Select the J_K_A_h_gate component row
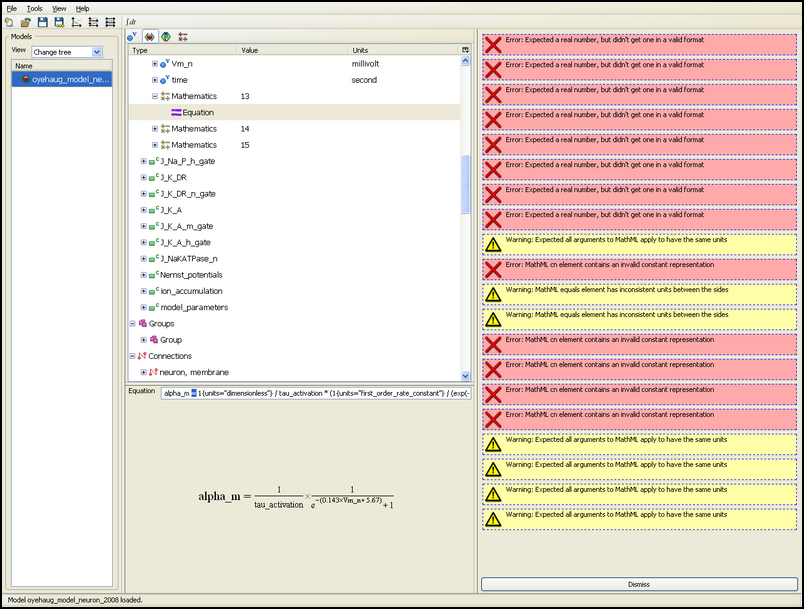 point(294,242)
